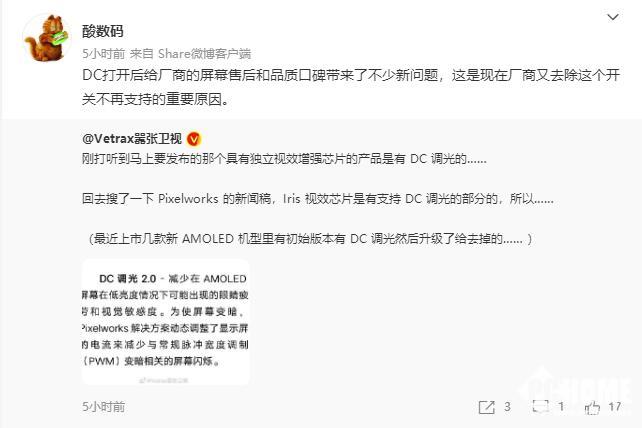Click the like count 17
642x428 pixels.
[614, 407]
